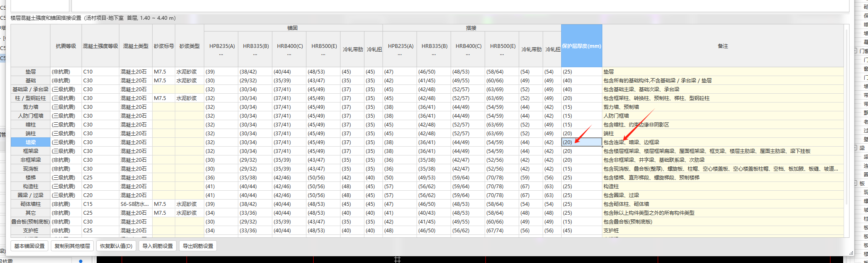Click 冷轧带肋 header under 锚固
The height and width of the screenshot is (263, 868).
(352, 49)
